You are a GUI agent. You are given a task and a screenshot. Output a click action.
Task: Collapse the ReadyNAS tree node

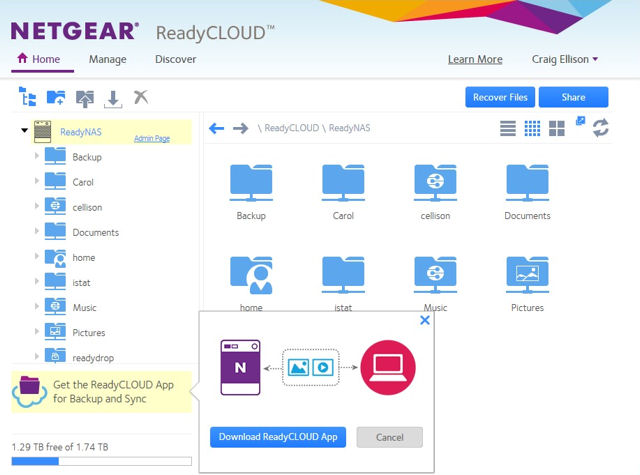click(24, 131)
